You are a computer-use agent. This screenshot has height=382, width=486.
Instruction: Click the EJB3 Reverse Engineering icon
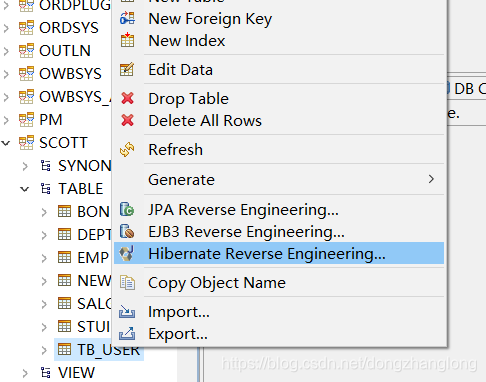click(x=127, y=232)
